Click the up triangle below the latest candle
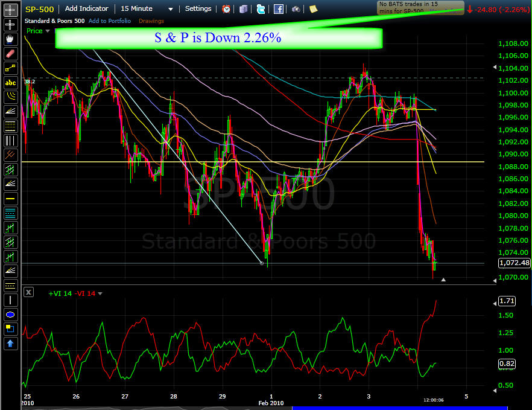This screenshot has width=532, height=410. tap(443, 280)
